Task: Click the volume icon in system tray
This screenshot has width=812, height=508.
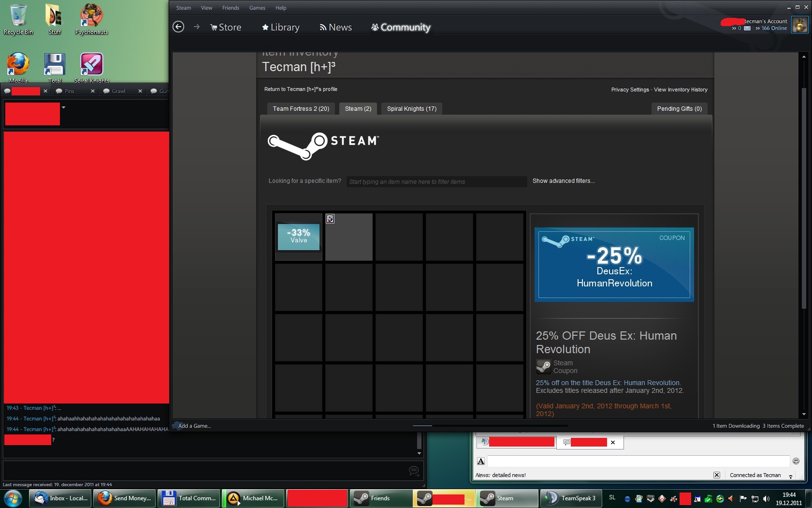Action: pos(766,498)
